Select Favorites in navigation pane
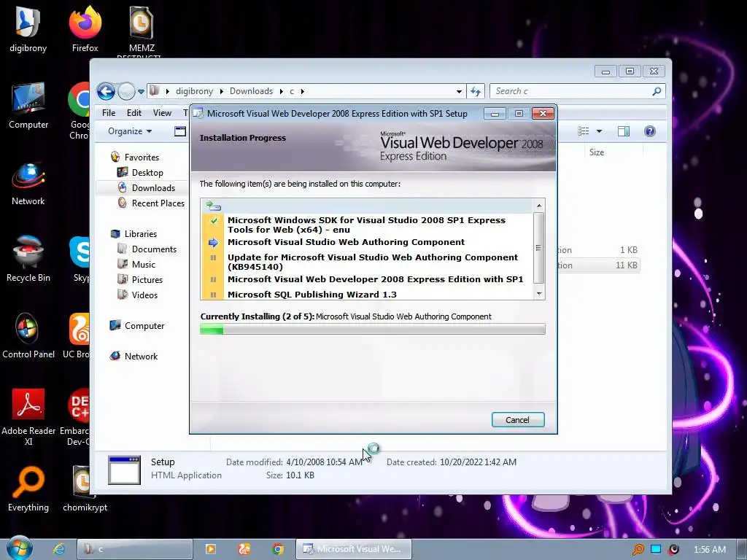The width and height of the screenshot is (747, 560). point(142,157)
